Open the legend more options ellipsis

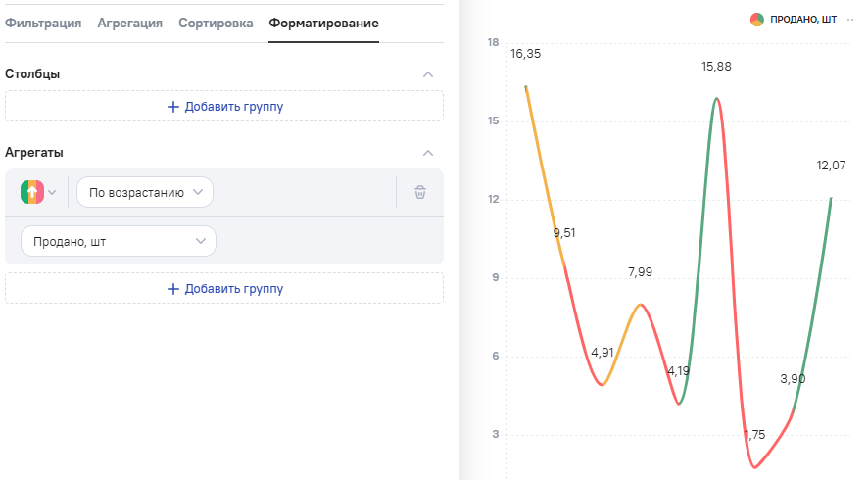(x=850, y=20)
